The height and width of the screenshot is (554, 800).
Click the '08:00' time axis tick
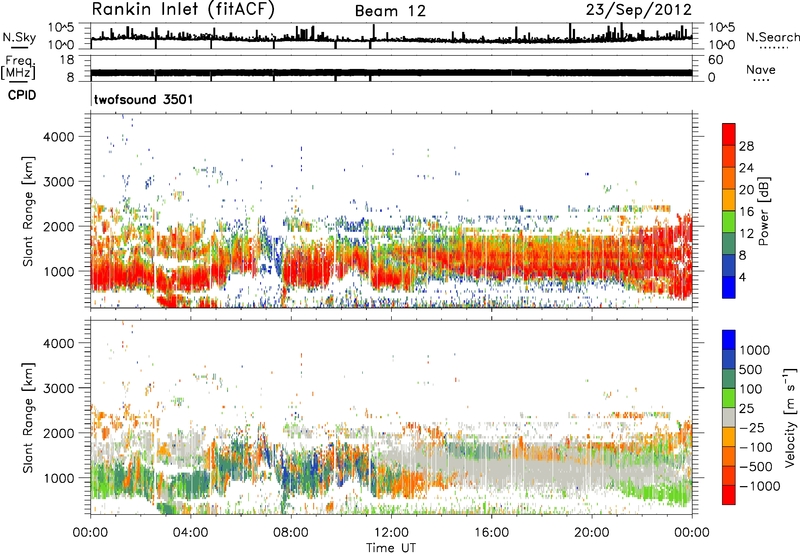click(291, 533)
